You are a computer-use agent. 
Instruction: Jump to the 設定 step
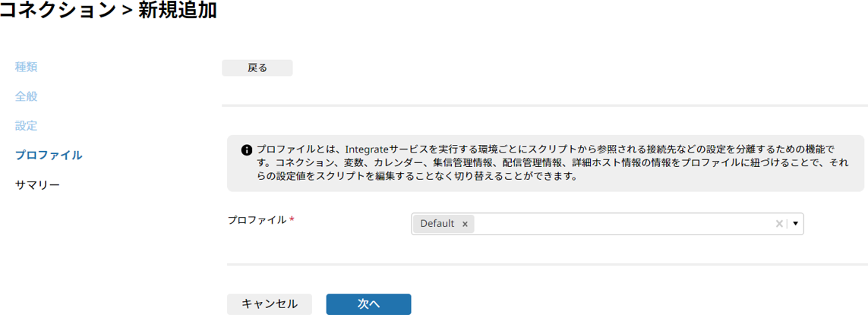(x=27, y=126)
